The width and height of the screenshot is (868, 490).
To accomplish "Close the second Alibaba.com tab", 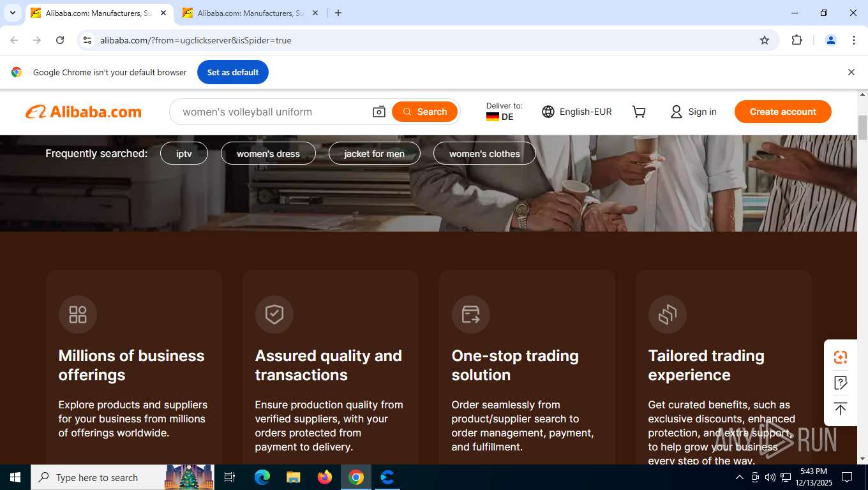I will 315,13.
